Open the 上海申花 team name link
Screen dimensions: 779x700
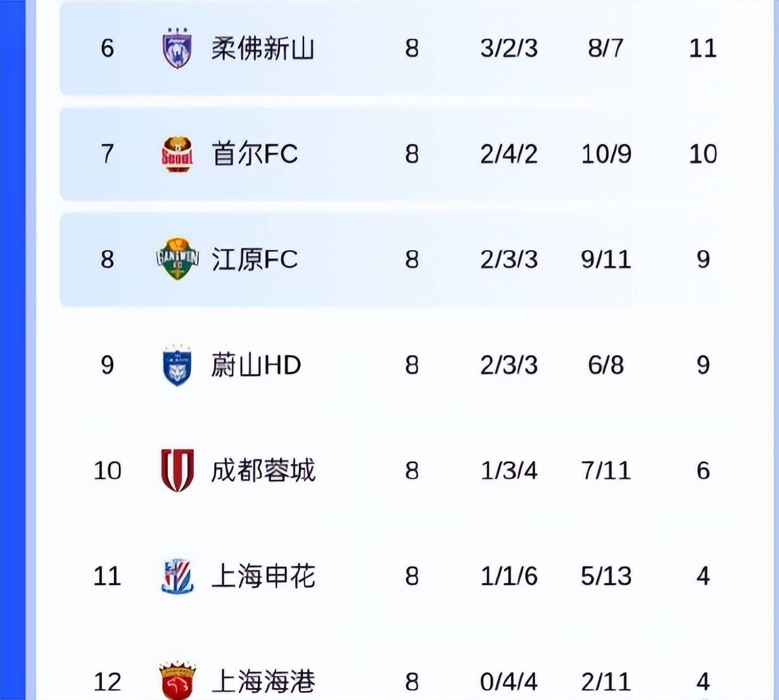click(x=263, y=576)
